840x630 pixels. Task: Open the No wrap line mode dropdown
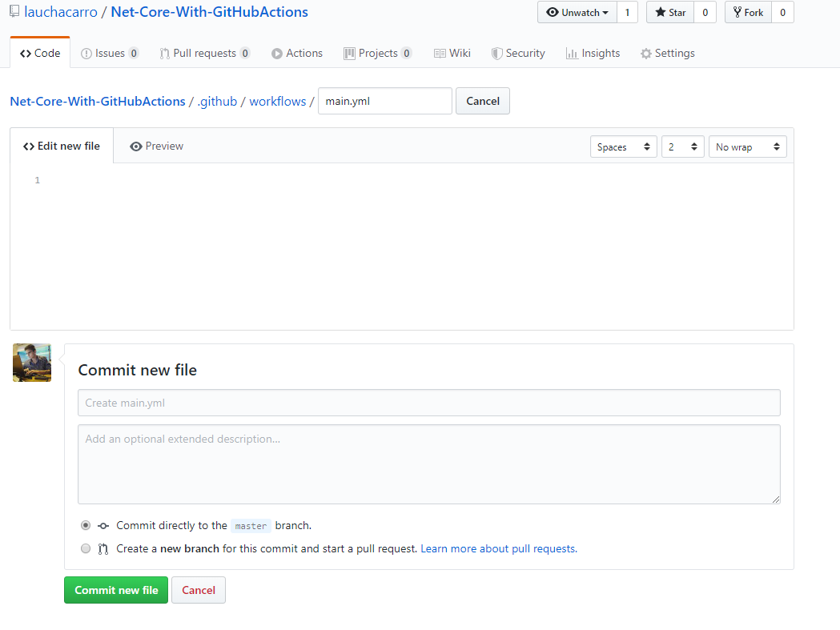point(748,146)
